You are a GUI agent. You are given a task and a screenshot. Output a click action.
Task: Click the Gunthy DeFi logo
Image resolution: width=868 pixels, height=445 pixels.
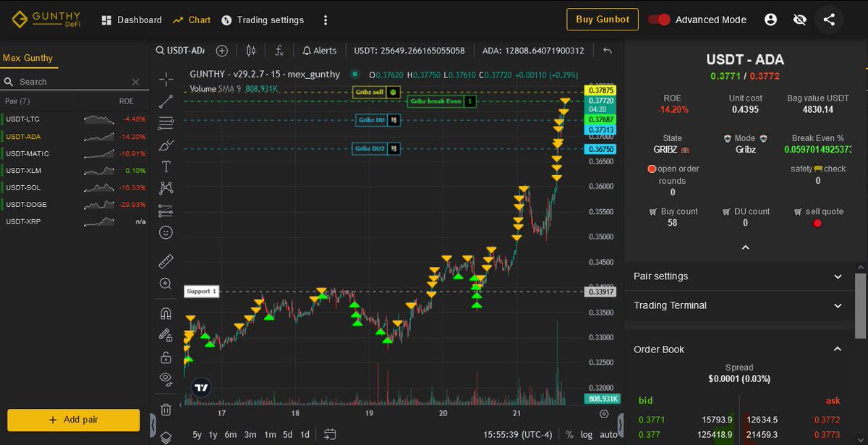click(x=47, y=20)
